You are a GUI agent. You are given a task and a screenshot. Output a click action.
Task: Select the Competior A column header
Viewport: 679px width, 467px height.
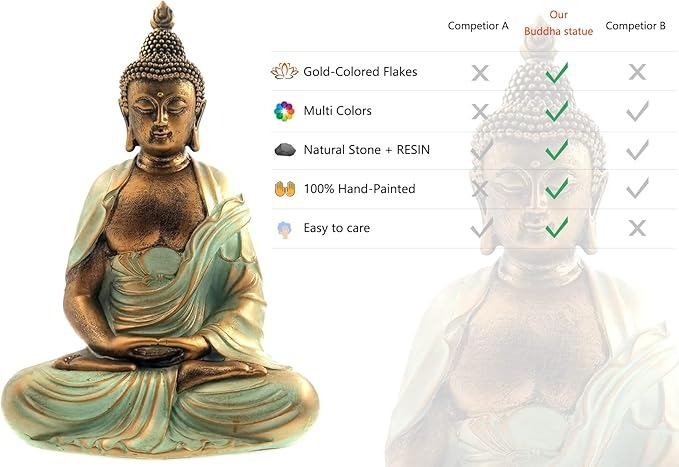(x=478, y=26)
